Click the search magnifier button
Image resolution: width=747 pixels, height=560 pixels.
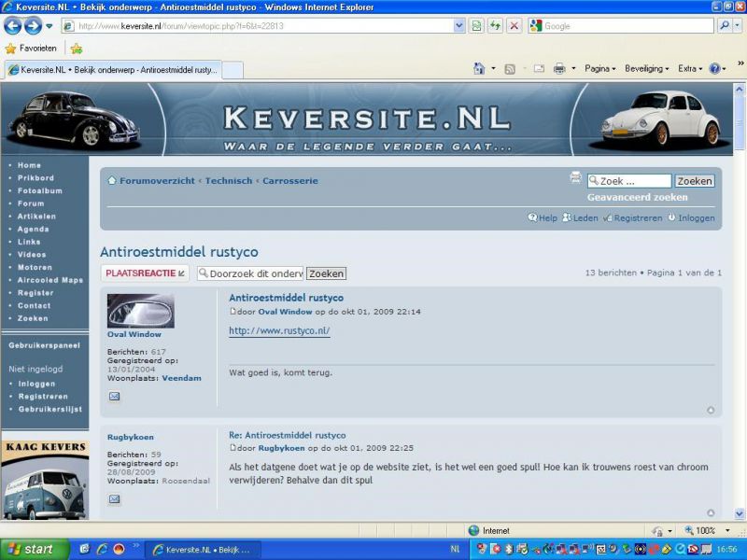725,26
